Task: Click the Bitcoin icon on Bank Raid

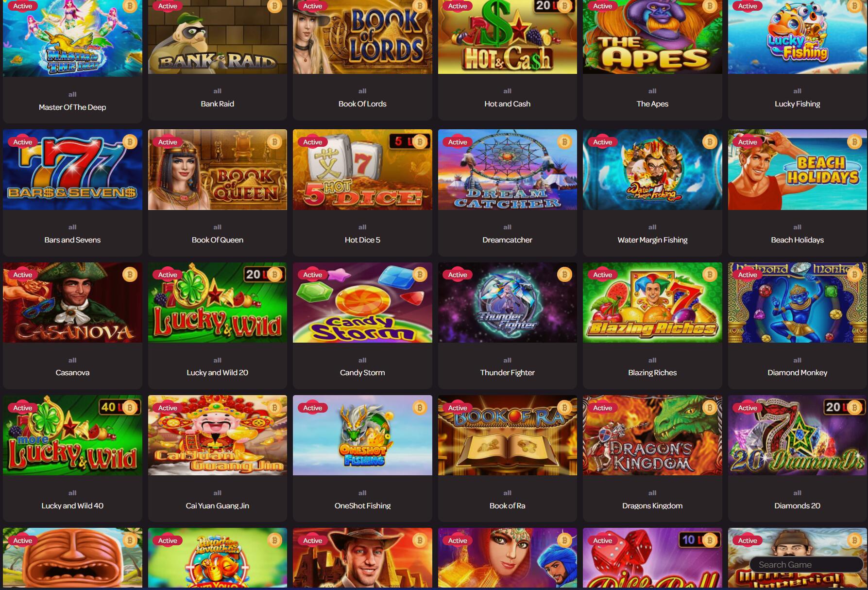Action: point(274,6)
